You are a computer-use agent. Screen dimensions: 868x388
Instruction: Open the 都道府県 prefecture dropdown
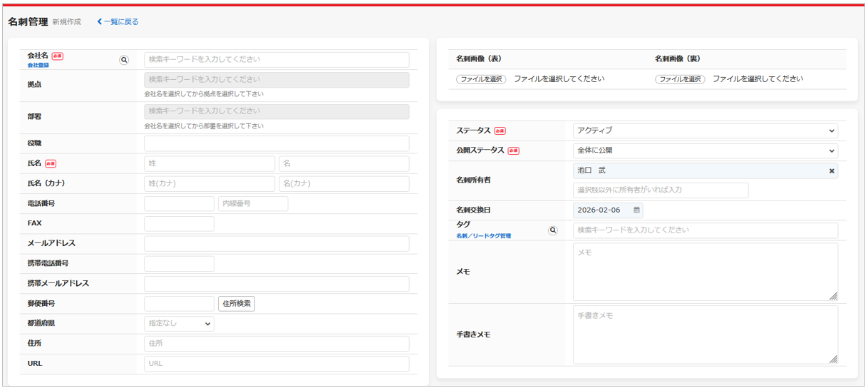click(179, 324)
